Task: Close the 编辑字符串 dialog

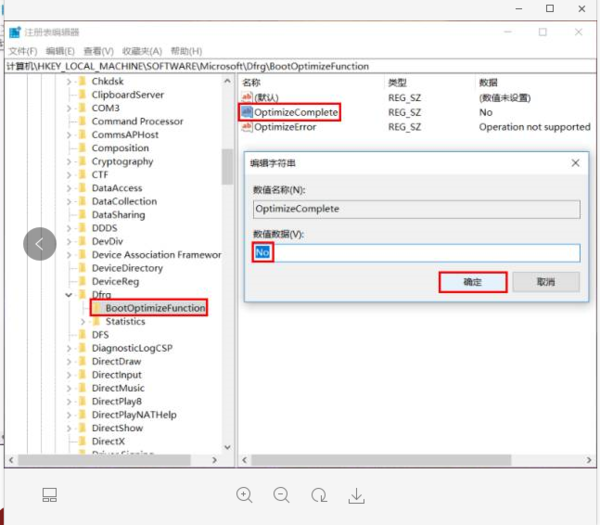Action: point(576,162)
